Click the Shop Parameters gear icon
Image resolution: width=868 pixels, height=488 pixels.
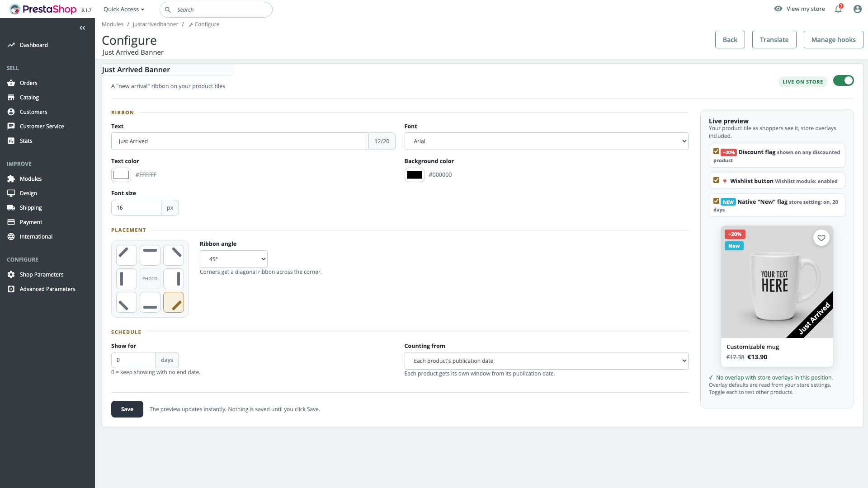coord(11,275)
